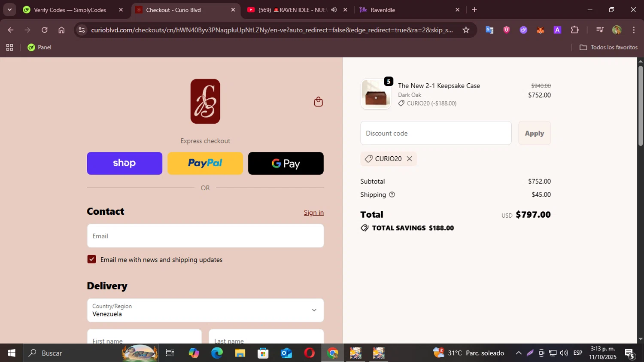This screenshot has height=362, width=644.
Task: Open Chrome three-dot menu
Action: pyautogui.click(x=634, y=30)
